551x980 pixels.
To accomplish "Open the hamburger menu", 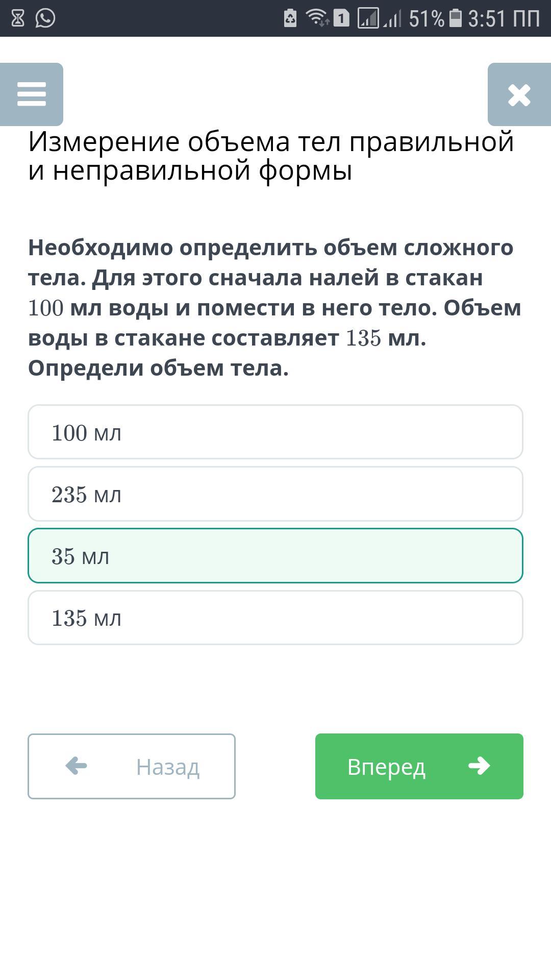I will click(x=32, y=94).
